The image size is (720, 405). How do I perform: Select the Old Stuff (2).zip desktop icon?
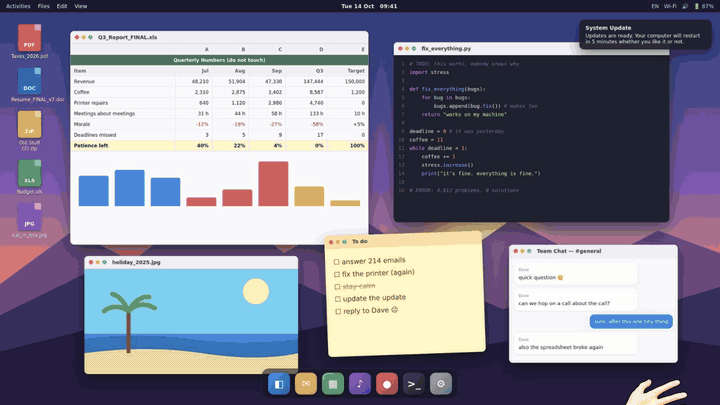tap(29, 131)
